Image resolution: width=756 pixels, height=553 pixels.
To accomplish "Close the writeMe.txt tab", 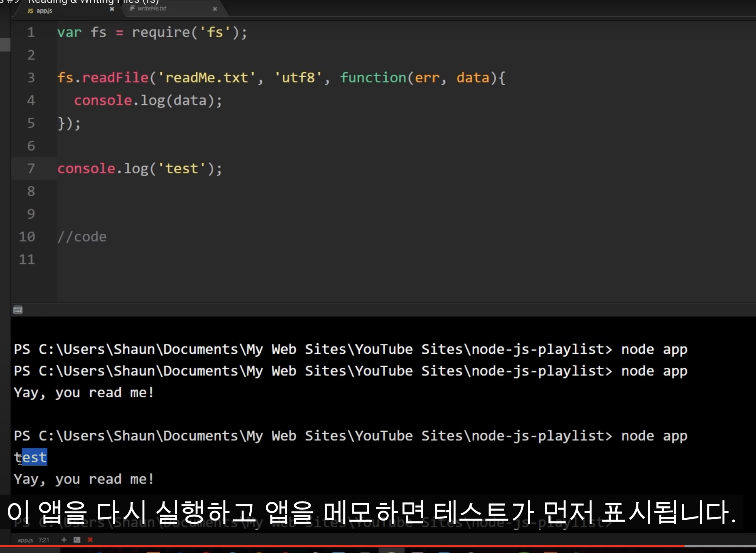I will 215,9.
